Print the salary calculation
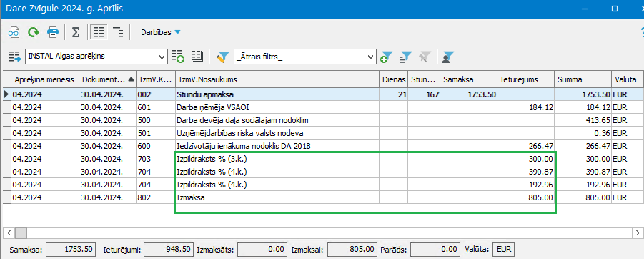Screen dimensions: 644x259 coord(53,32)
